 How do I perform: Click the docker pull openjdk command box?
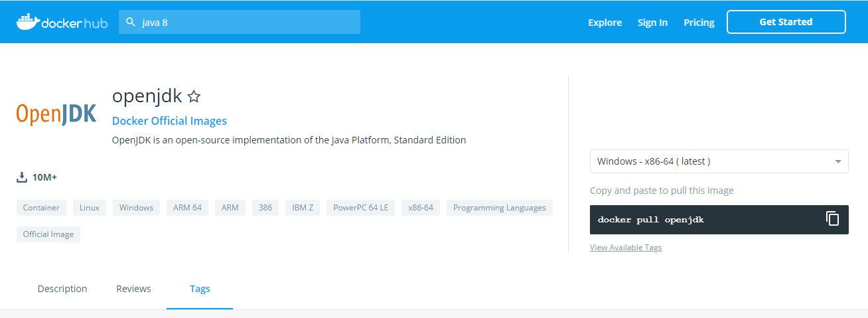point(719,219)
